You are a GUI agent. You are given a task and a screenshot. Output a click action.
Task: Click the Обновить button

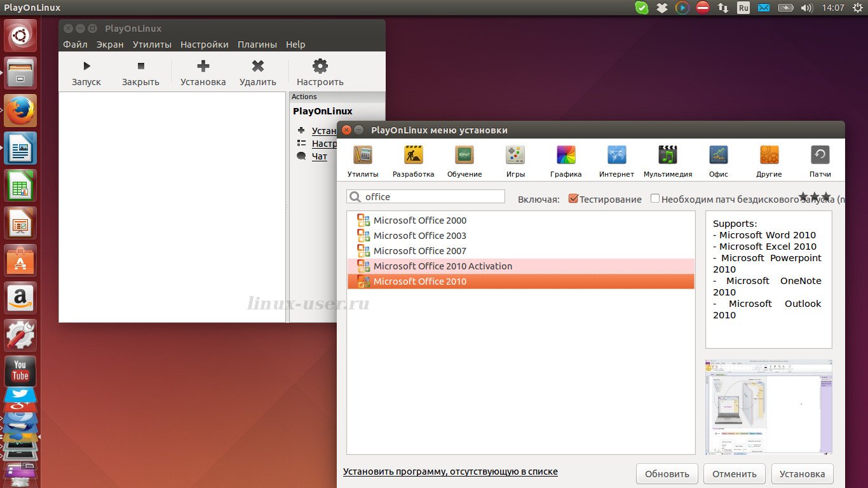tap(667, 474)
